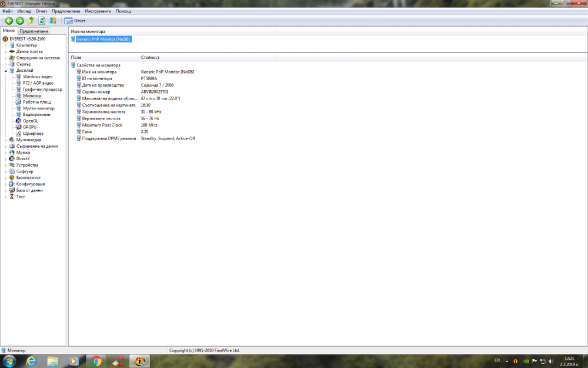
Task: Open the Windows Start button
Action: point(8,362)
